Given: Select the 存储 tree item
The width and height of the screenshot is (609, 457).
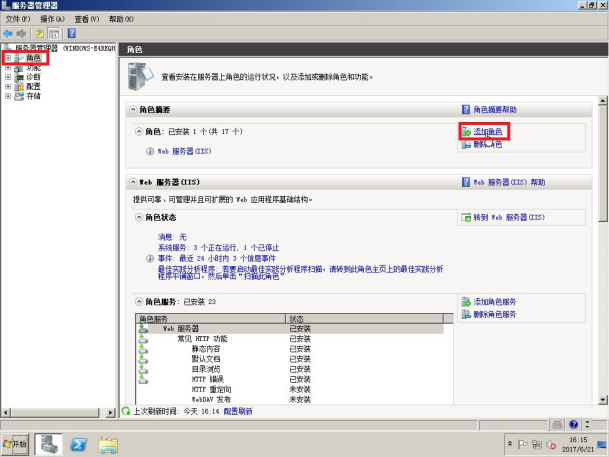Looking at the screenshot, I should click(x=33, y=96).
